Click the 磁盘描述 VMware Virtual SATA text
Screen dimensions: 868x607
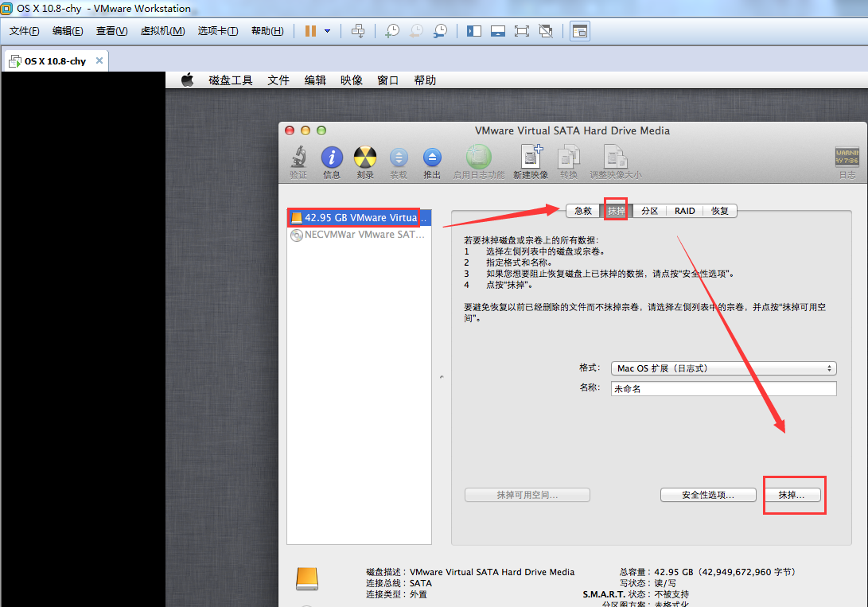click(x=470, y=572)
